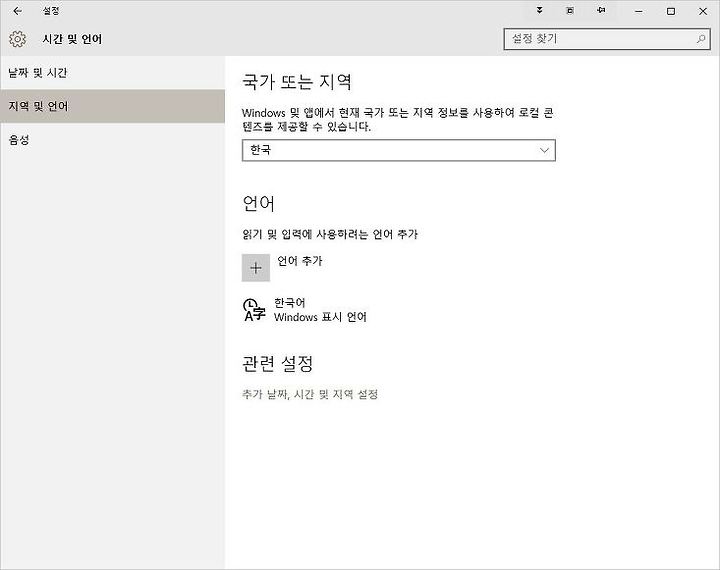Screen dimensions: 720x570
Task: Minimize the 설정 window
Action: 639,11
